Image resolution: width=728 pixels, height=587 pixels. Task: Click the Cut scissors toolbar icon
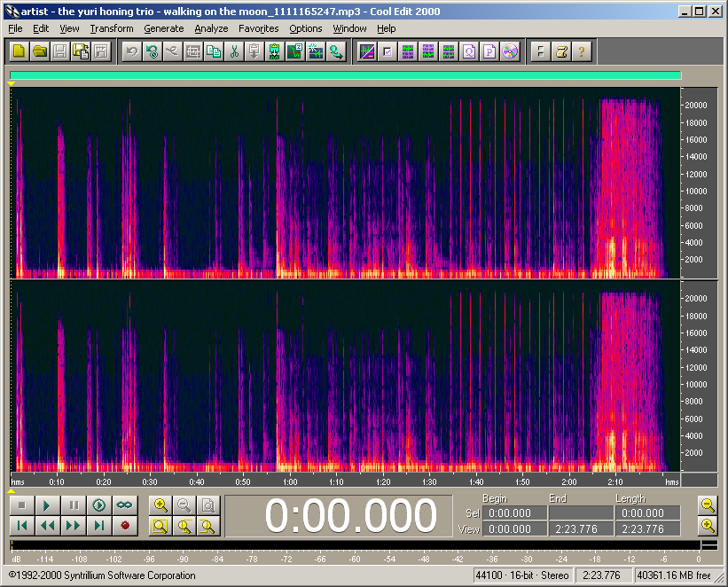[234, 51]
